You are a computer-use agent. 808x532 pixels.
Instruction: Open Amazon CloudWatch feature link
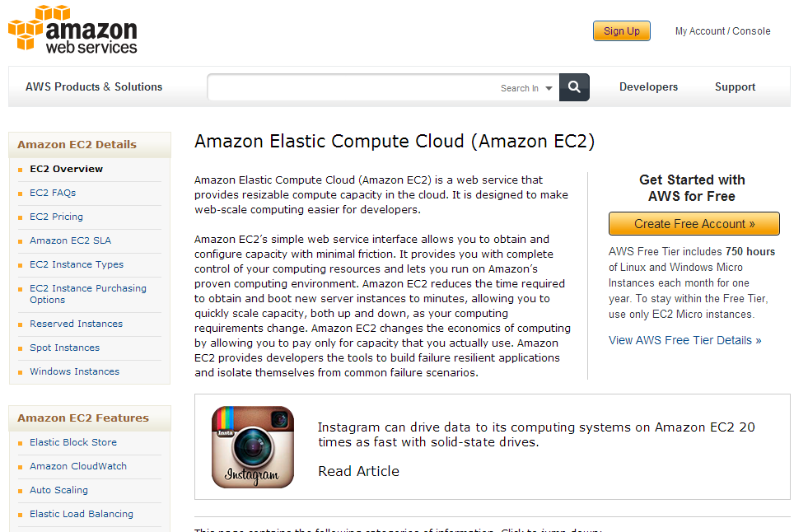click(x=77, y=466)
